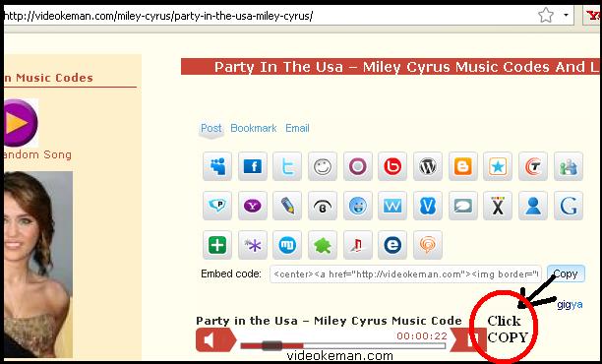The height and width of the screenshot is (364, 602).
Task: Choose the black X share icon
Action: pyautogui.click(x=498, y=206)
